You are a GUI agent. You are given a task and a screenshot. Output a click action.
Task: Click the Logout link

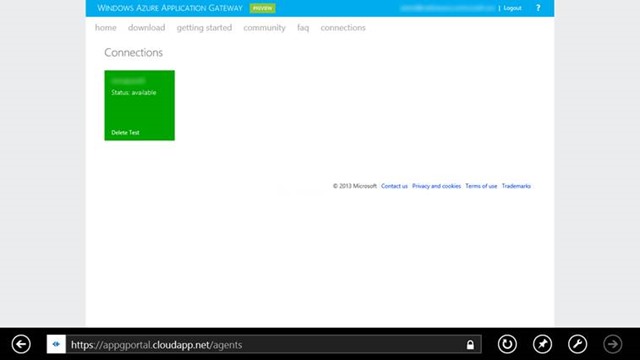(512, 8)
